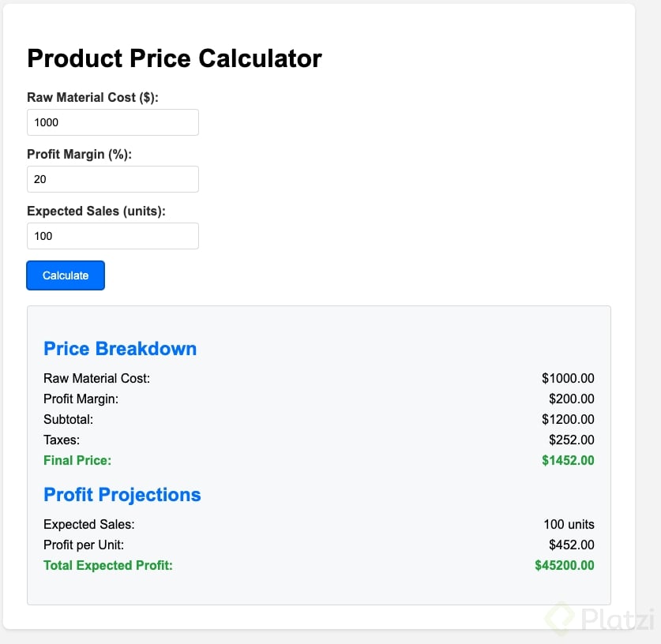Click the Product Price Calculator title

tap(175, 58)
